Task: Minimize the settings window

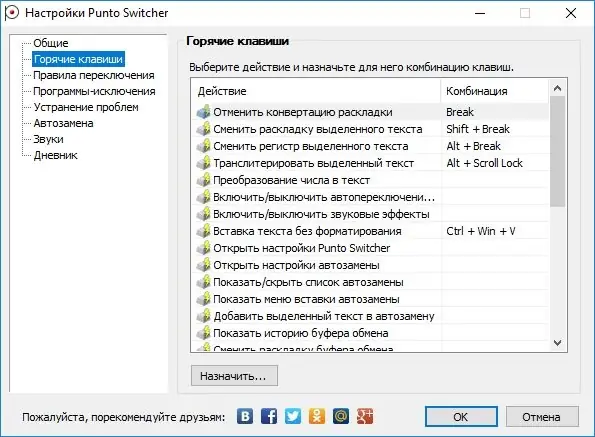Action: pos(480,13)
